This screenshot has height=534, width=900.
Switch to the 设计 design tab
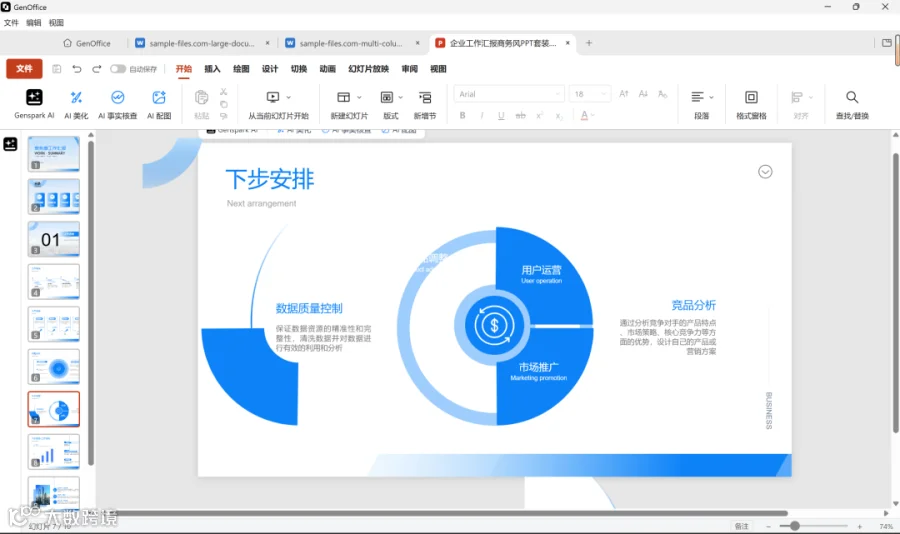[270, 69]
